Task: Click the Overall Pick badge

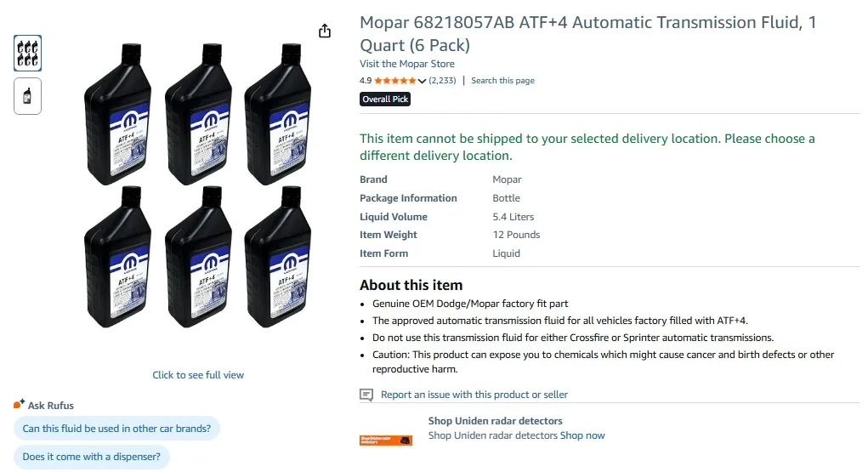Action: click(385, 100)
